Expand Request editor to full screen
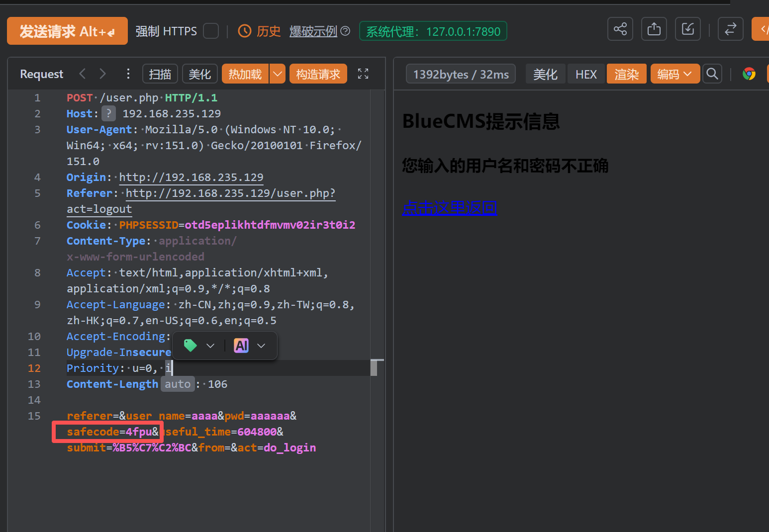 click(x=363, y=74)
